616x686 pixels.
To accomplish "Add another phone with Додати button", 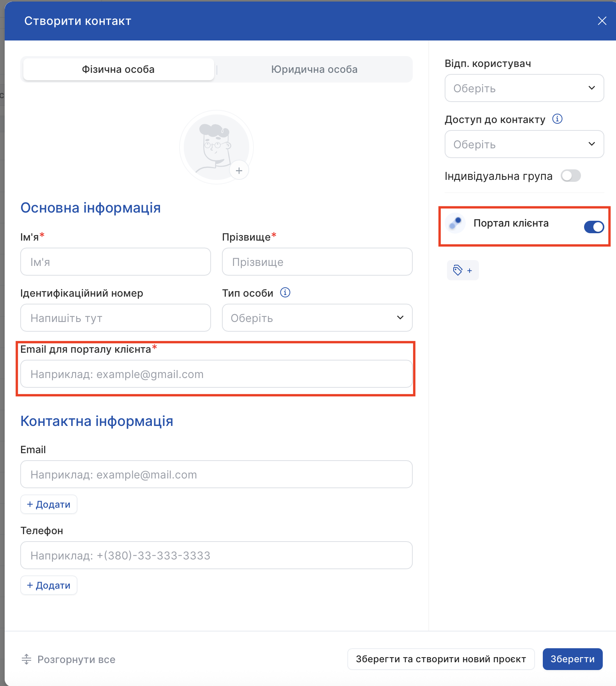I will coord(49,585).
